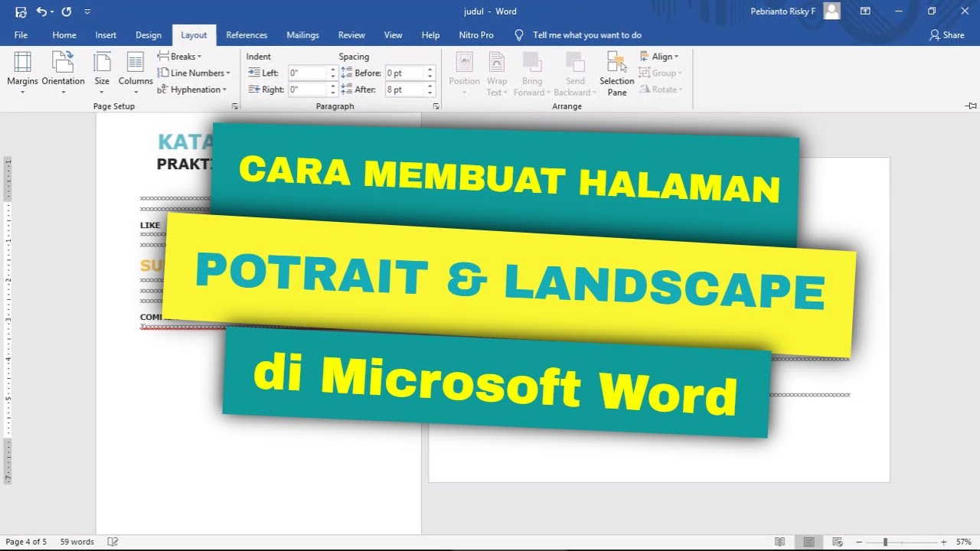Open the Paragraph dialog launcher

click(x=436, y=106)
